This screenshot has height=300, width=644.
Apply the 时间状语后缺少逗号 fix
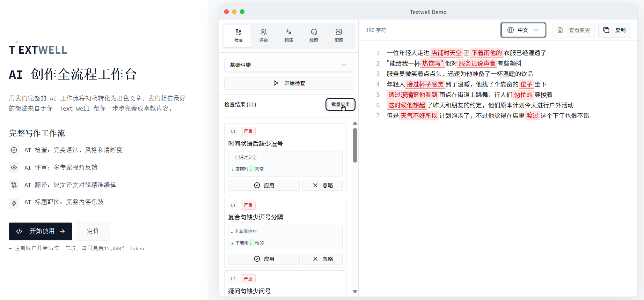(264, 185)
